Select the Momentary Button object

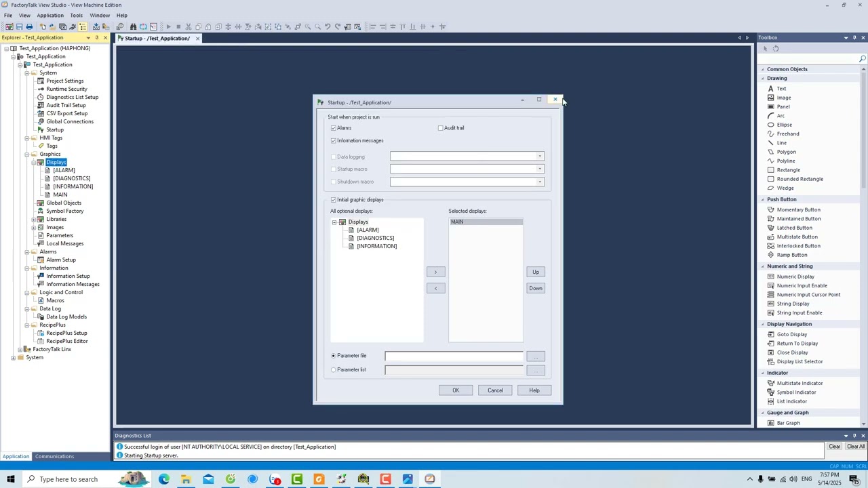pyautogui.click(x=798, y=209)
